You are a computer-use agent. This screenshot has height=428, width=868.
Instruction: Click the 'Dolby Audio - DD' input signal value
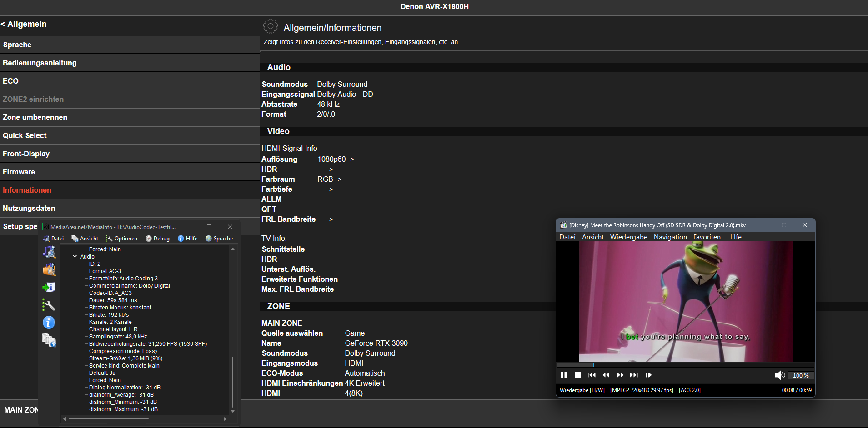click(x=345, y=94)
